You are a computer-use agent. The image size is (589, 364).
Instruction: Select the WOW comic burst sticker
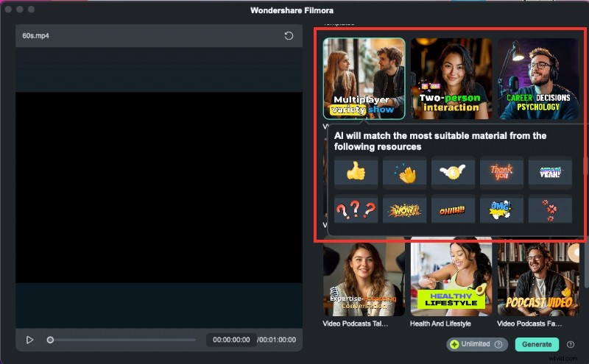point(404,210)
